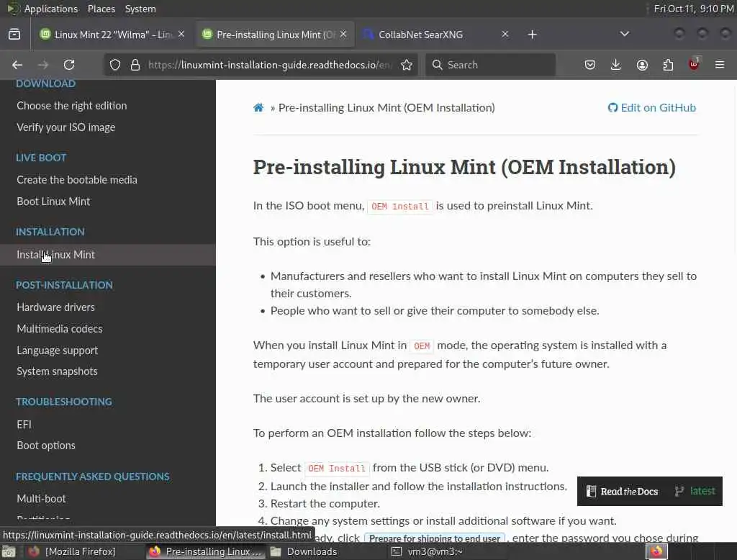Switch to CollabNet SearXNG tab
This screenshot has height=560, width=737.
tap(435, 35)
